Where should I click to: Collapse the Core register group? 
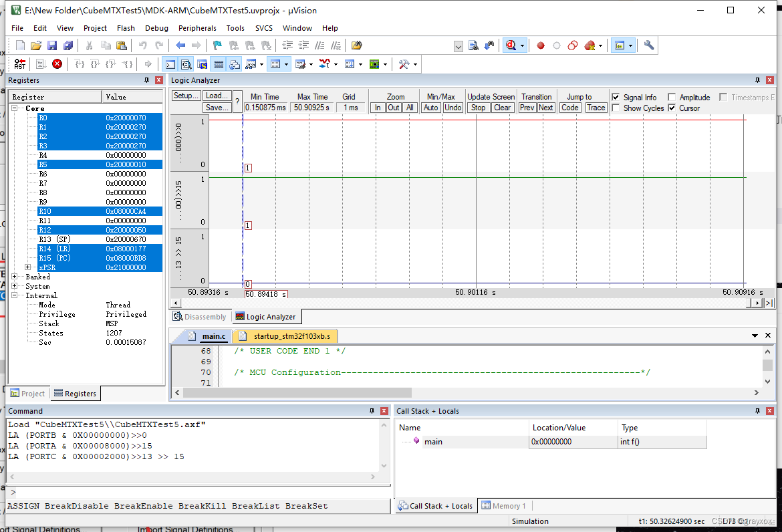[x=15, y=108]
